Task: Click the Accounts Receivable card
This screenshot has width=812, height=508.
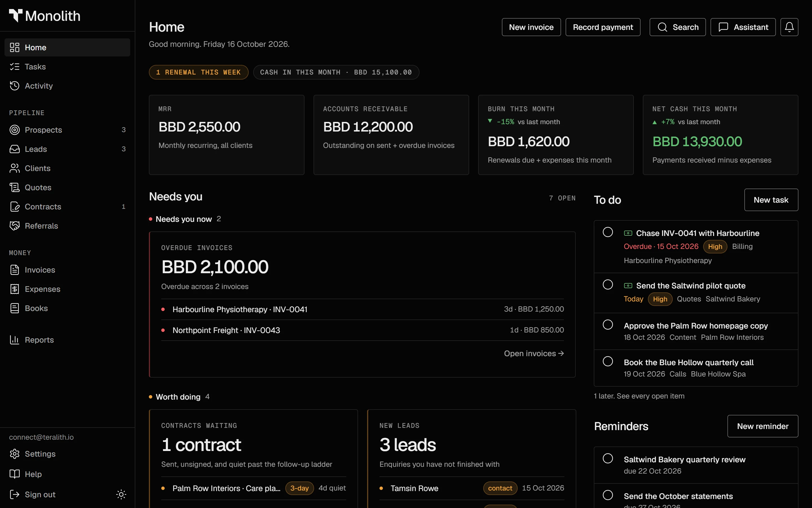Action: coord(391,135)
